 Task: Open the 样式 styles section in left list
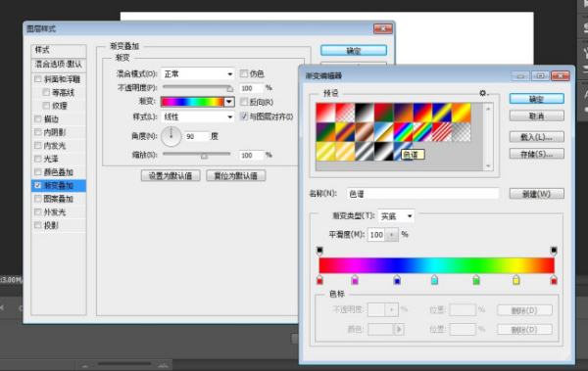click(x=59, y=50)
